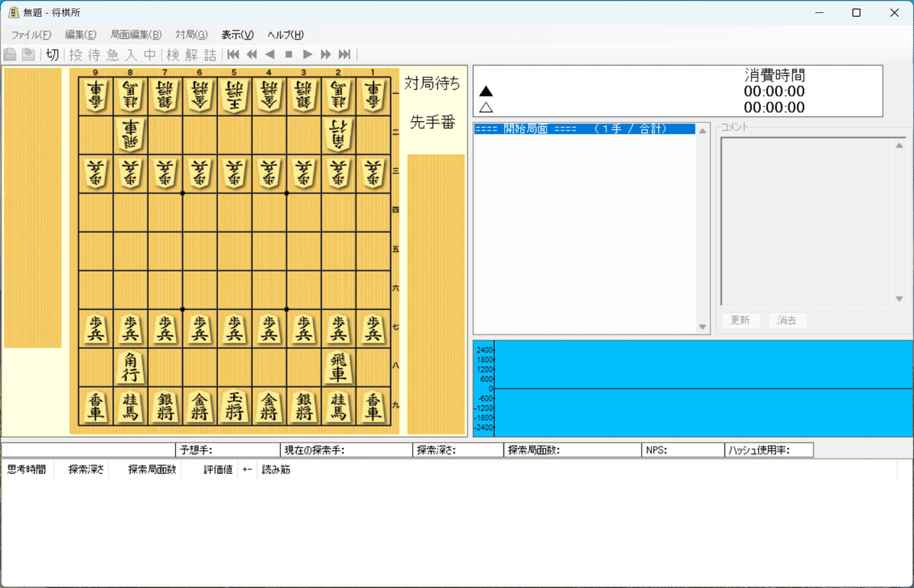Click the comment box scrollbar down arrow
Image resolution: width=914 pixels, height=588 pixels.
(900, 299)
